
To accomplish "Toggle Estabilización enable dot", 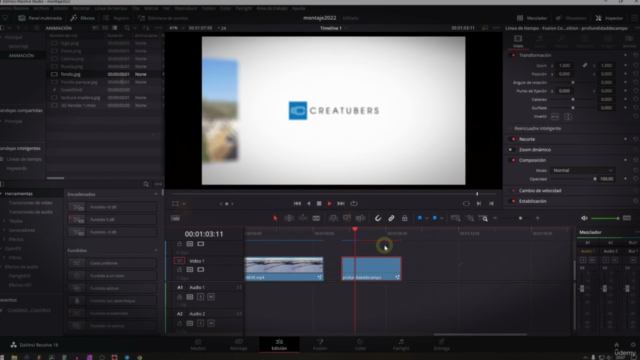I will point(513,201).
